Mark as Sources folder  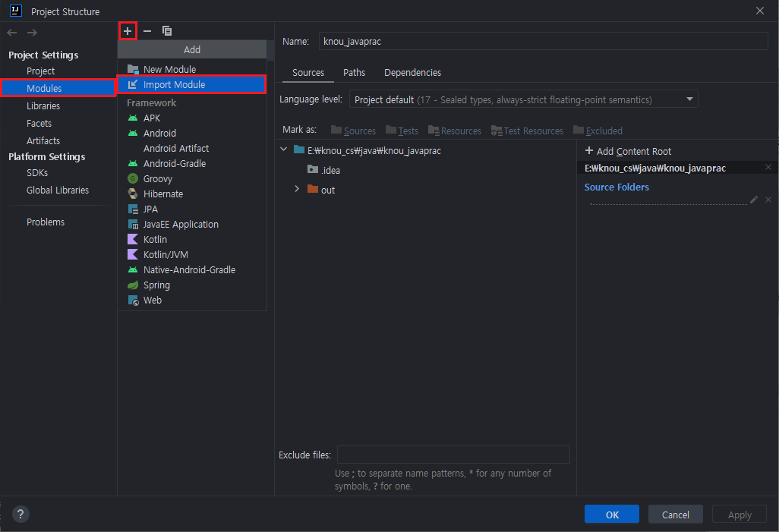353,131
